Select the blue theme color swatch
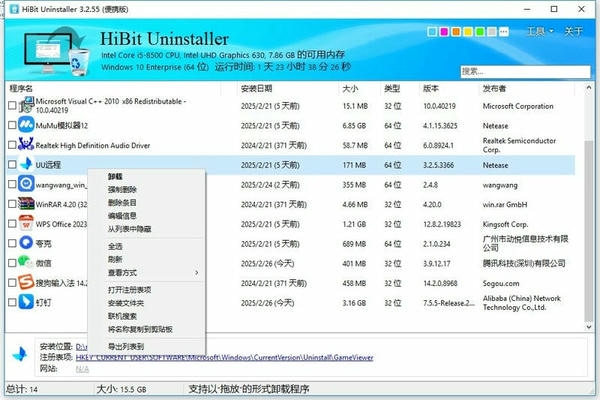 pos(432,32)
